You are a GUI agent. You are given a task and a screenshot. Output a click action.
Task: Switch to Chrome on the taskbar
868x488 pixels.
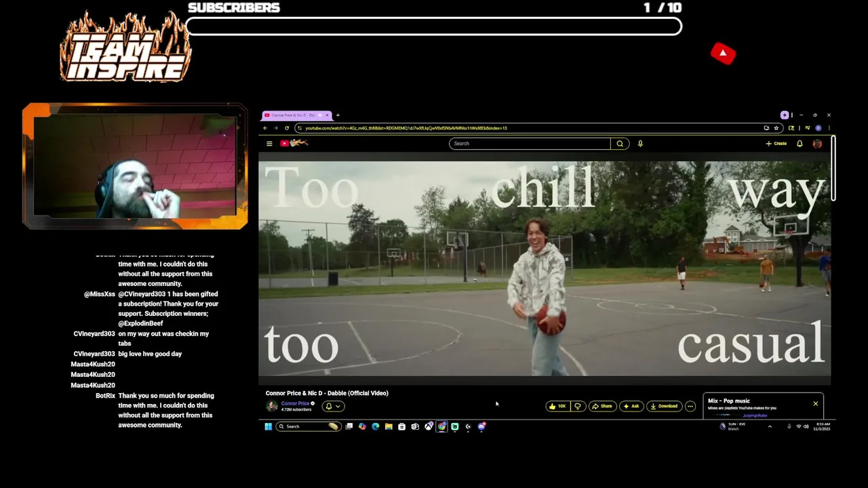tap(441, 426)
